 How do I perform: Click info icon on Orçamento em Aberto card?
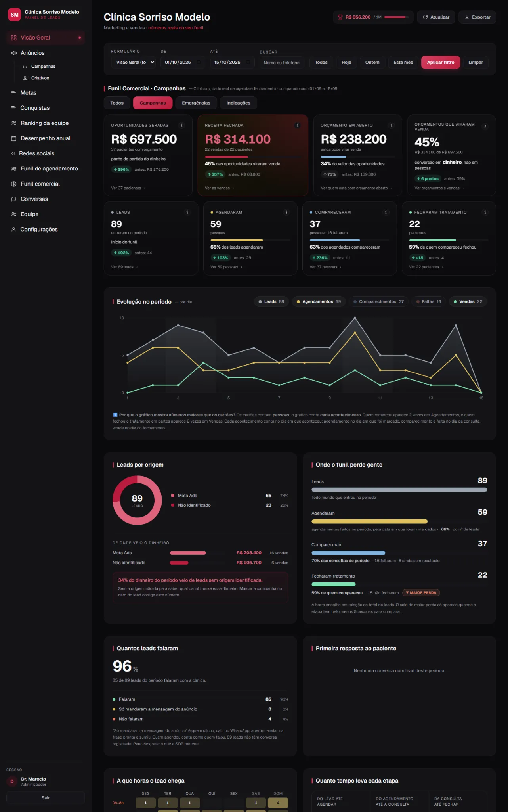pyautogui.click(x=392, y=125)
